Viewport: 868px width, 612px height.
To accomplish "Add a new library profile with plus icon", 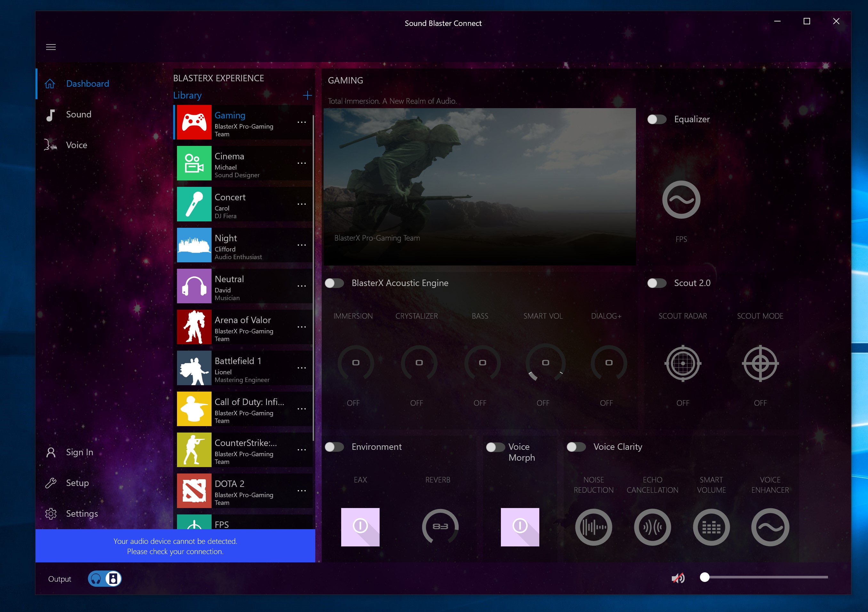I will (307, 95).
